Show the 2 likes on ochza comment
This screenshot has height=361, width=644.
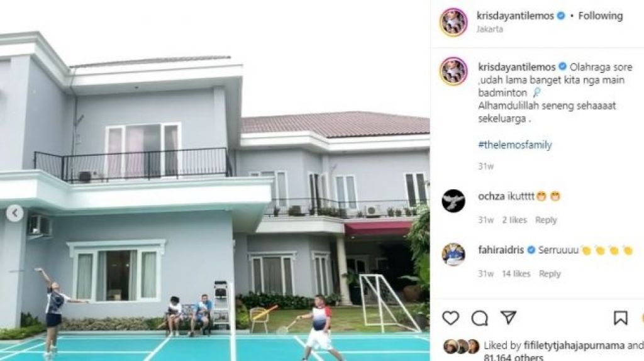(x=514, y=219)
